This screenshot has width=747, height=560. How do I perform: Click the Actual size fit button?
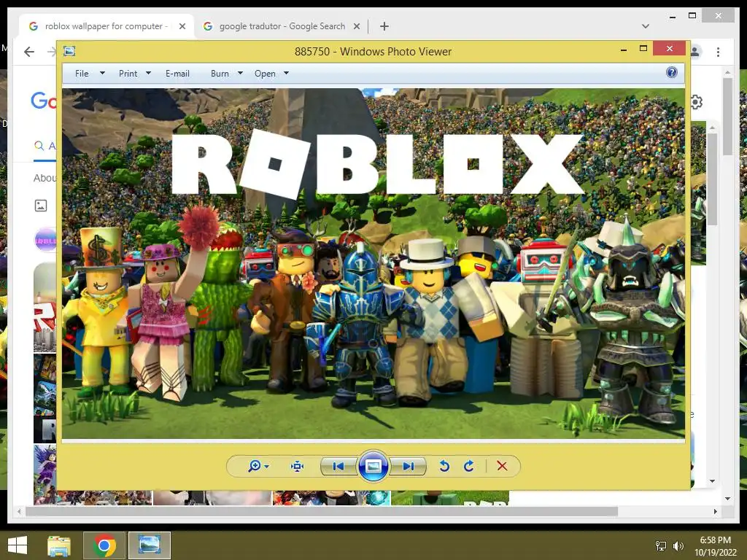298,466
